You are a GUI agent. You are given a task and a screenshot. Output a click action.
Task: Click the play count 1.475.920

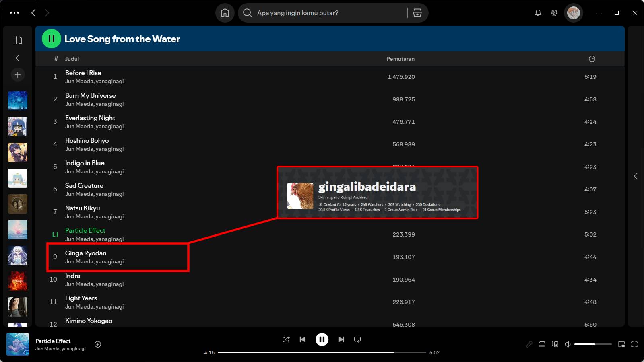pyautogui.click(x=401, y=77)
